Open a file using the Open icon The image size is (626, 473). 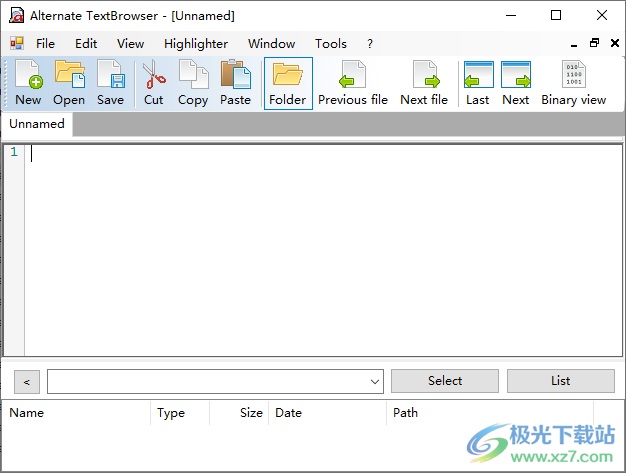(69, 83)
